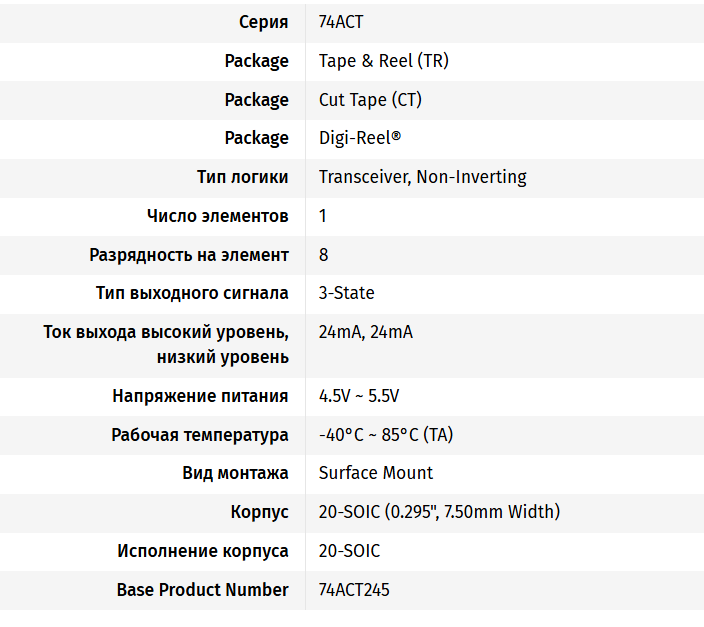Click the 3-State output type value
Image resolution: width=704 pixels, height=627 pixels.
346,293
